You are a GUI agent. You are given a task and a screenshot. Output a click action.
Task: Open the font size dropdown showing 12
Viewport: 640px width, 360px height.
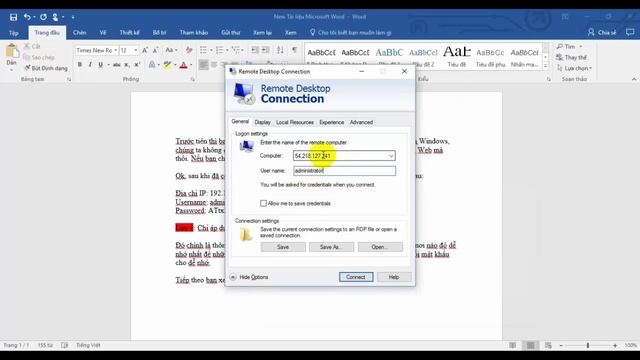pyautogui.click(x=136, y=50)
